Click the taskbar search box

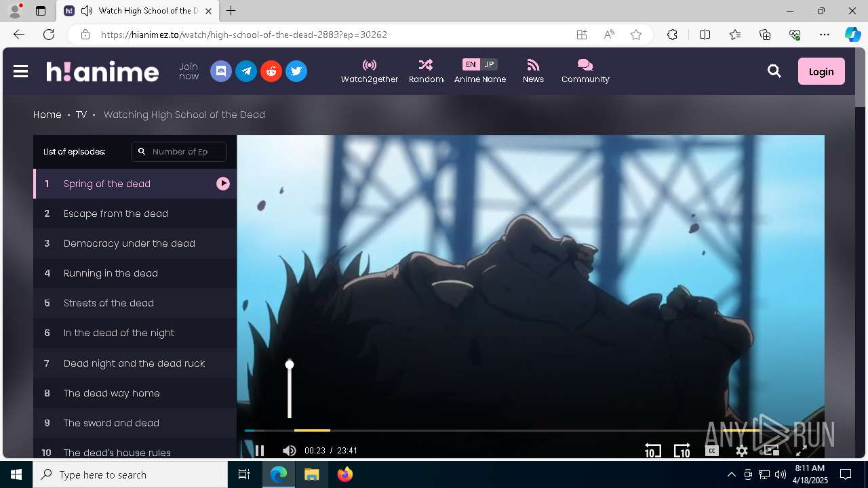tap(130, 474)
